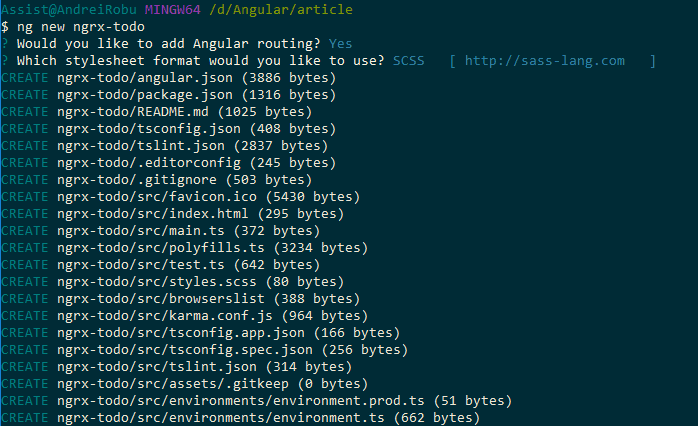
Task: Click ngrx-todo/package.json file path
Action: (x=145, y=95)
